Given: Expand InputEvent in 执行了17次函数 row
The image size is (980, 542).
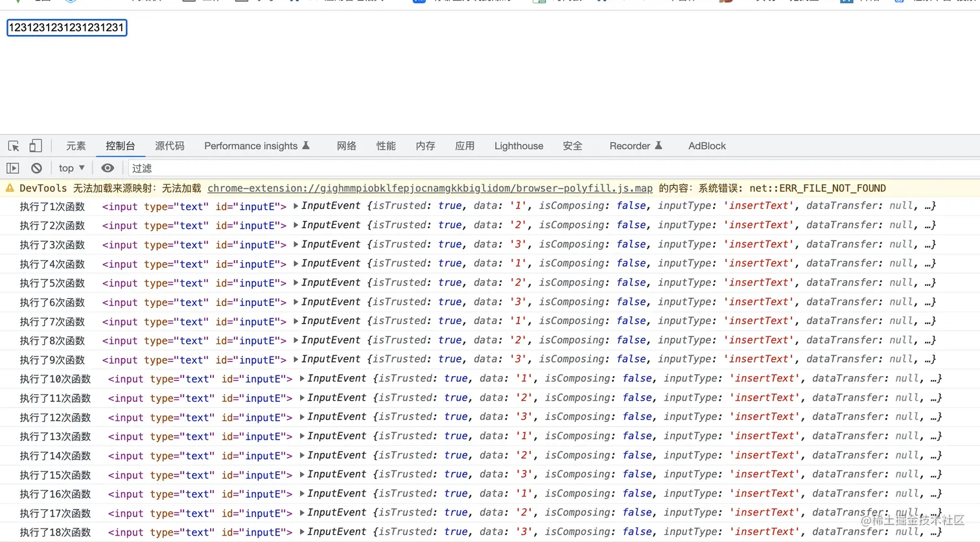Looking at the screenshot, I should point(302,513).
